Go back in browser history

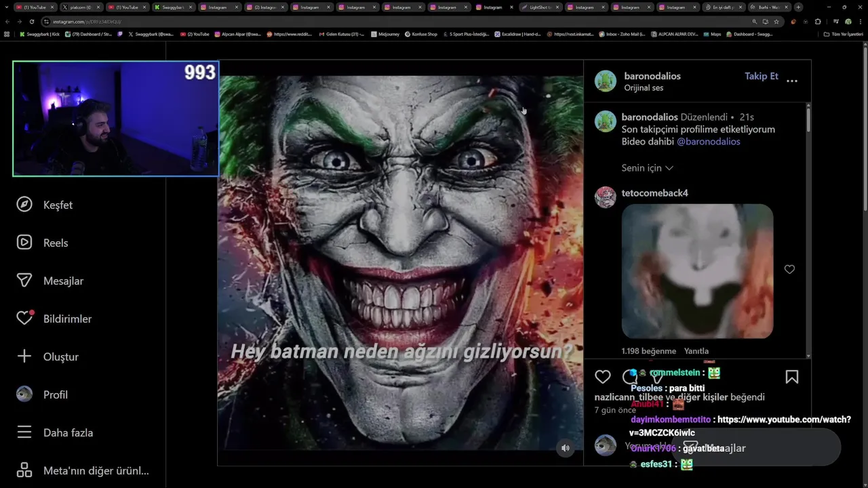point(7,22)
